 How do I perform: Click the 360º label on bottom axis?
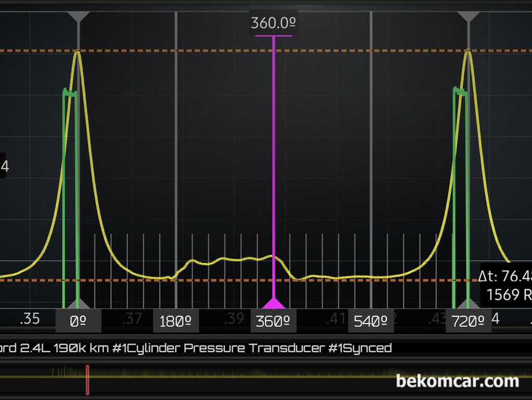click(273, 321)
